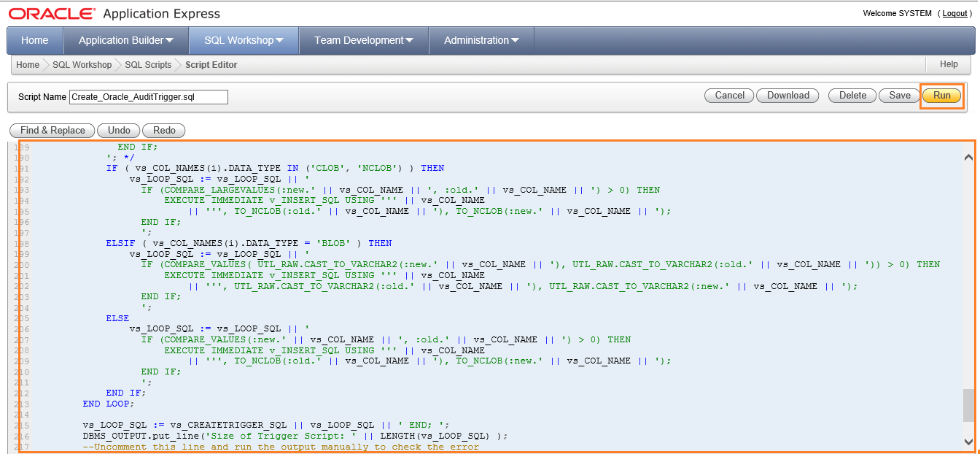Open the Team Development dropdown arrow

point(409,41)
